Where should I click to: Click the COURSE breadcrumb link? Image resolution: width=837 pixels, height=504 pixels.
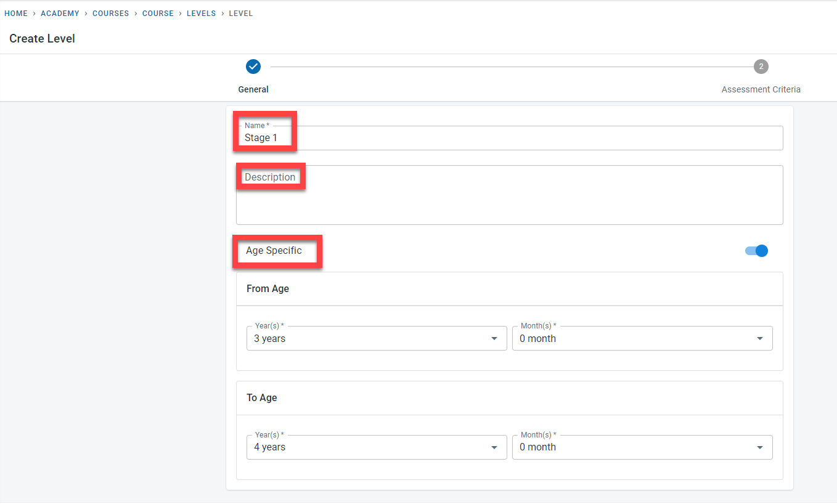click(158, 14)
